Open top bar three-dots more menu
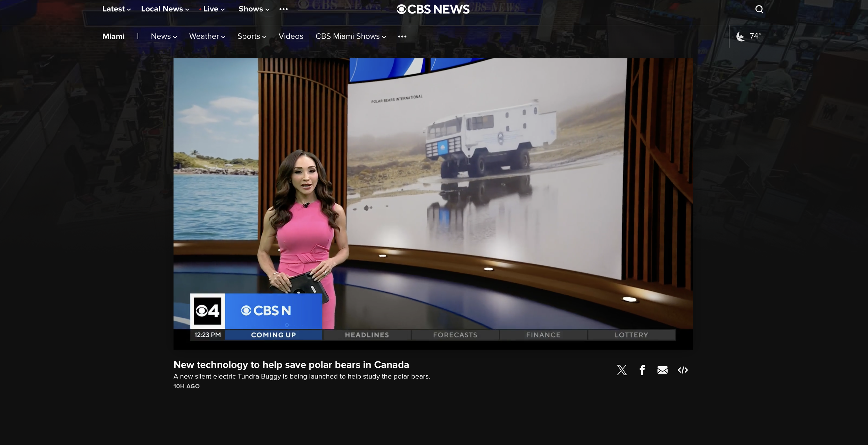 coord(283,9)
